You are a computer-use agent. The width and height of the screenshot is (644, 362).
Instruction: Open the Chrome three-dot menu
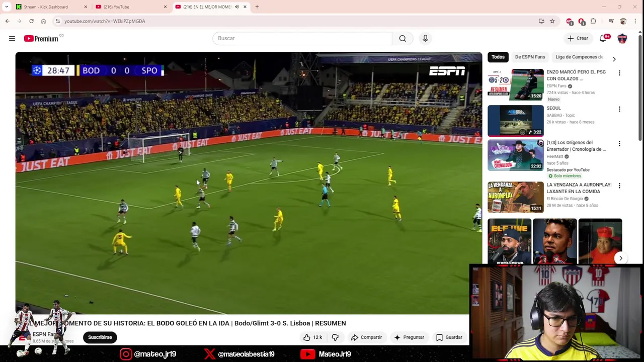tap(635, 21)
